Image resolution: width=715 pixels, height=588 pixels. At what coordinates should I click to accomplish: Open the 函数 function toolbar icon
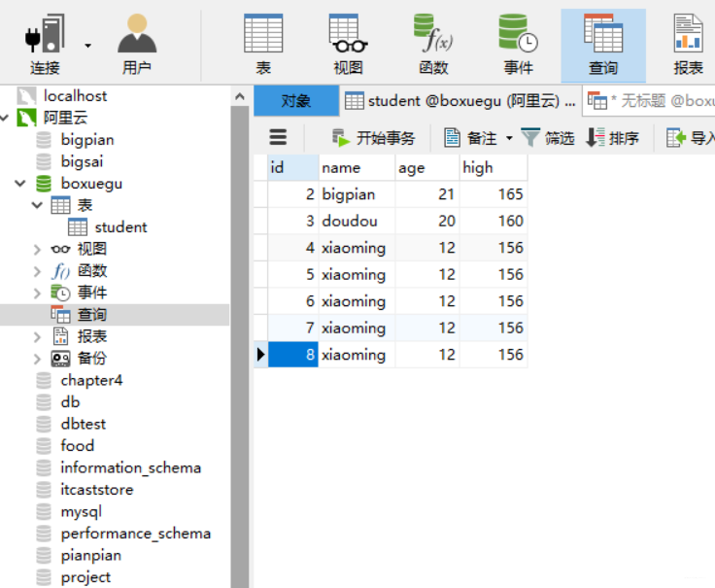tap(433, 45)
